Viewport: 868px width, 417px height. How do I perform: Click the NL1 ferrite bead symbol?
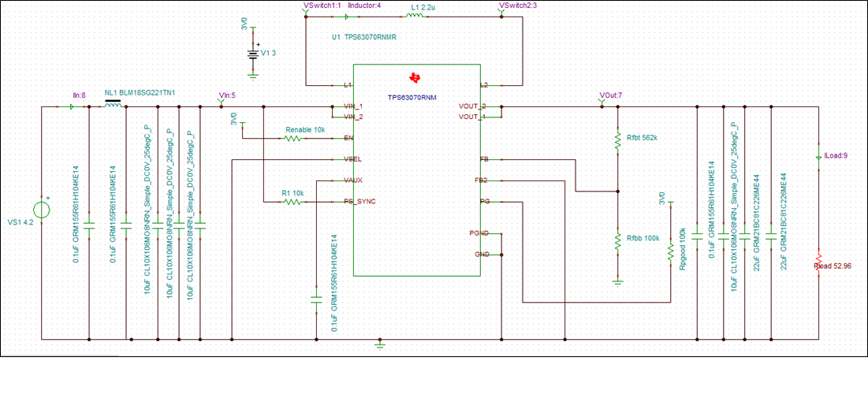click(x=114, y=105)
